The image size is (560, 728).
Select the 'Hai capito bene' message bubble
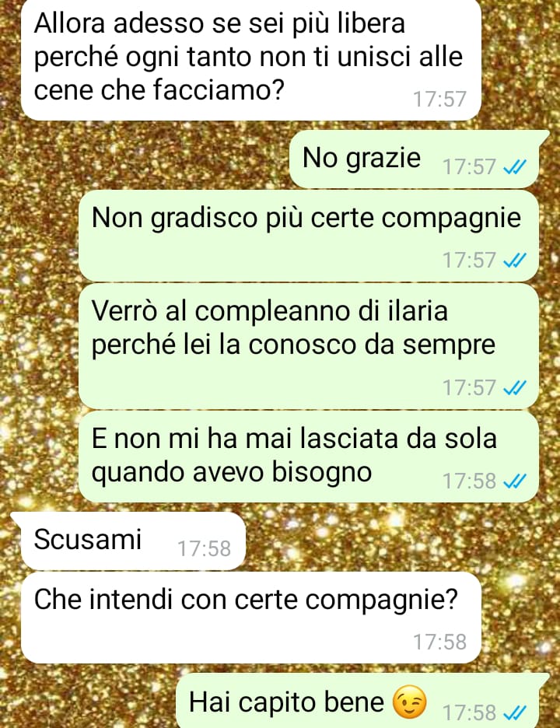click(361, 701)
